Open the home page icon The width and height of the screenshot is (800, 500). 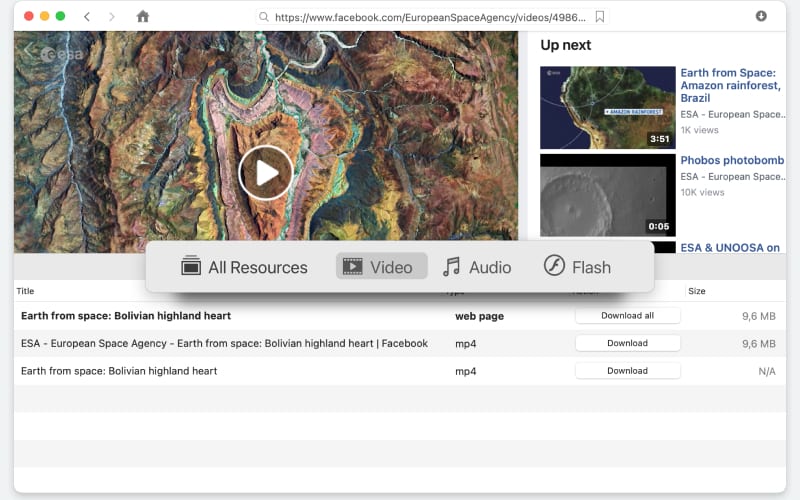click(x=143, y=16)
